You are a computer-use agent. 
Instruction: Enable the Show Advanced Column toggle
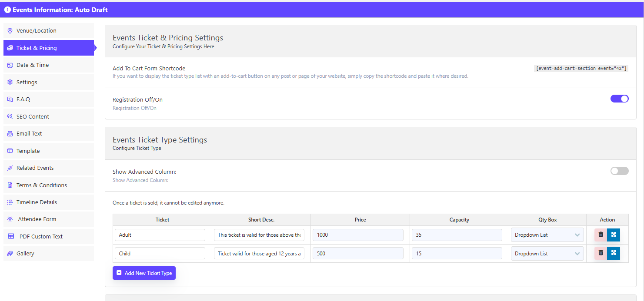tap(619, 171)
